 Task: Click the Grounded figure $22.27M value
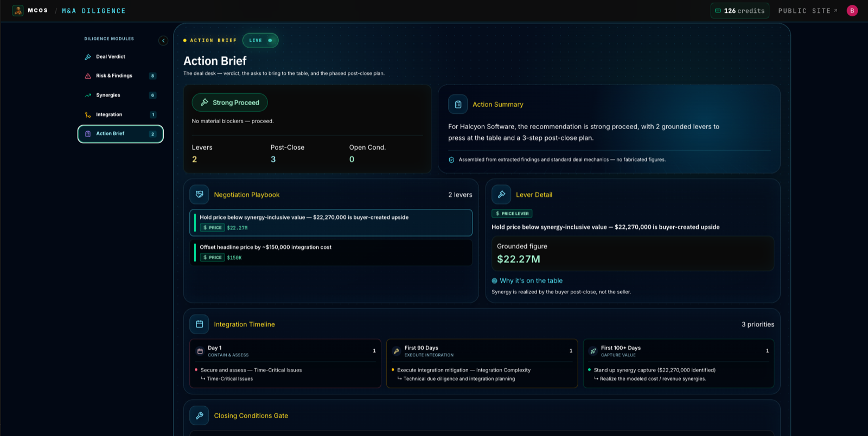coord(519,259)
